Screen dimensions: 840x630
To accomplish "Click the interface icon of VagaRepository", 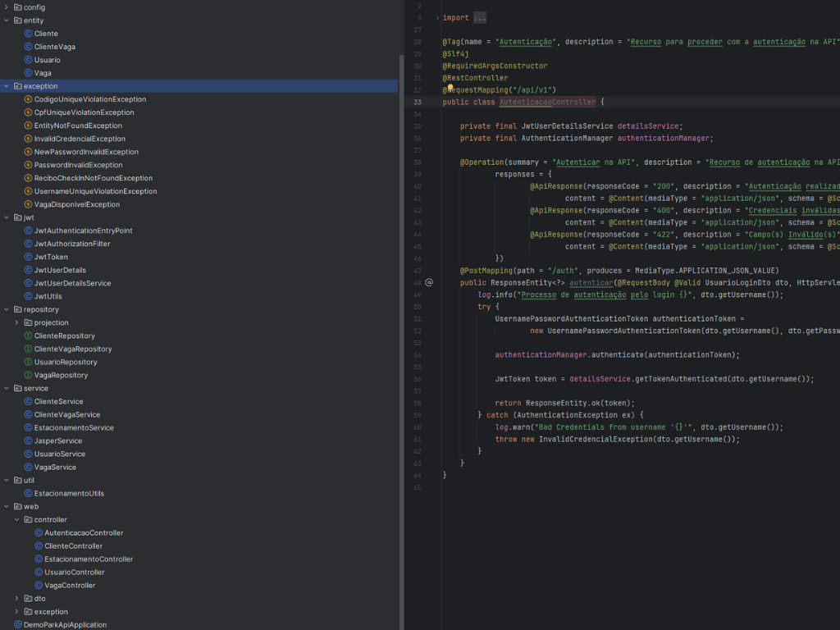I will (x=29, y=375).
